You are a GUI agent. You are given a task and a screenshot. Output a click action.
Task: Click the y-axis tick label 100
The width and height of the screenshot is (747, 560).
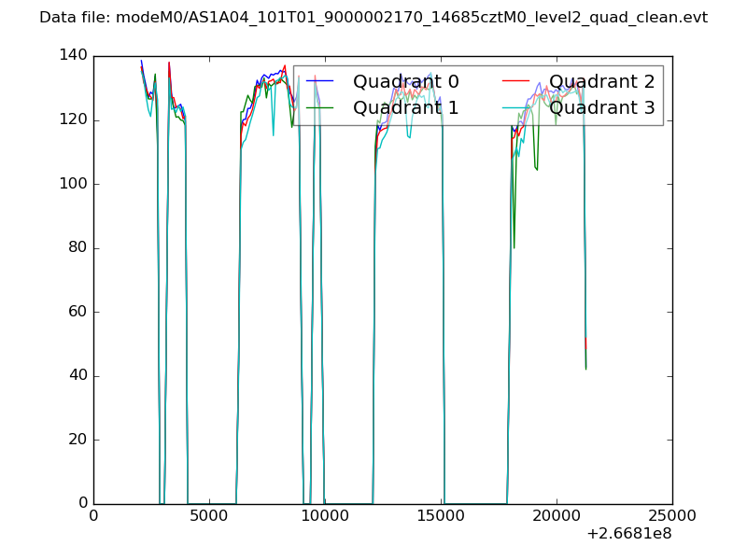coord(72,184)
